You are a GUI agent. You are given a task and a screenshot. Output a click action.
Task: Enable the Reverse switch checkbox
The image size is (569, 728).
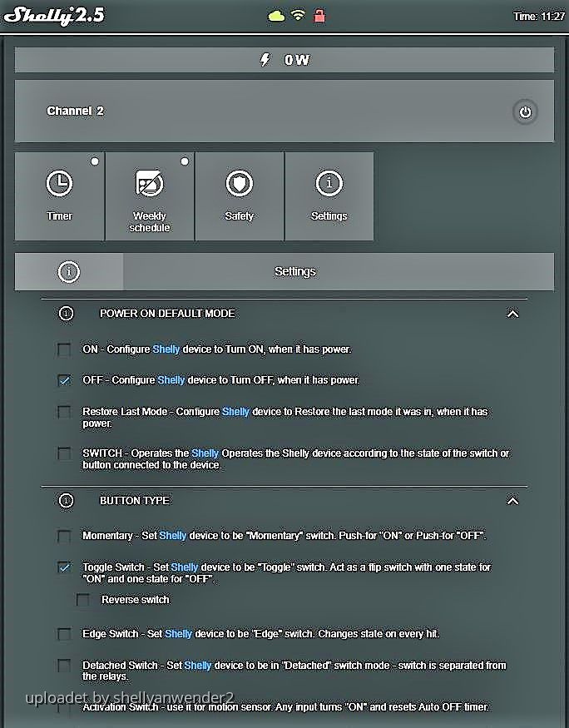point(83,600)
